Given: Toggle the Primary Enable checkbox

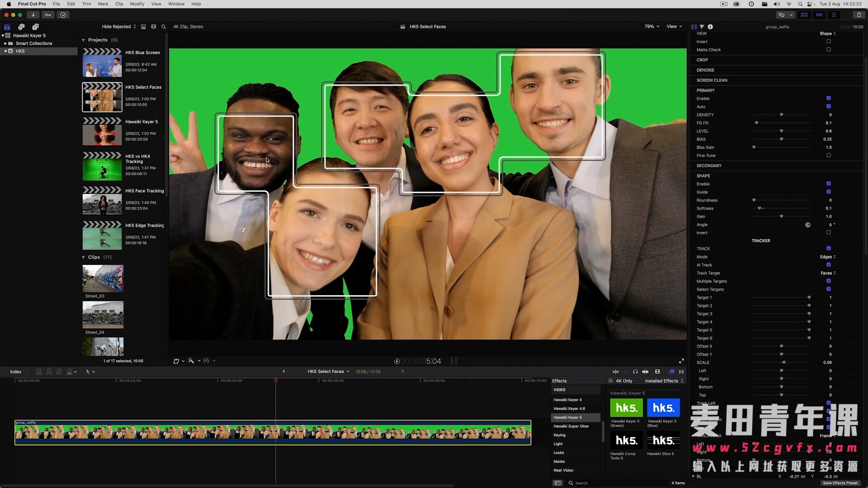Looking at the screenshot, I should (829, 98).
